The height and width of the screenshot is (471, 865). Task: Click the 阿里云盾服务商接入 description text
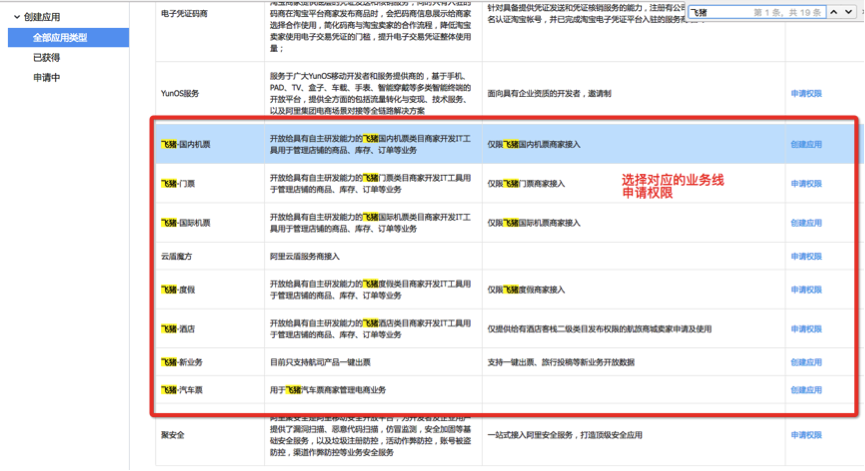point(305,256)
